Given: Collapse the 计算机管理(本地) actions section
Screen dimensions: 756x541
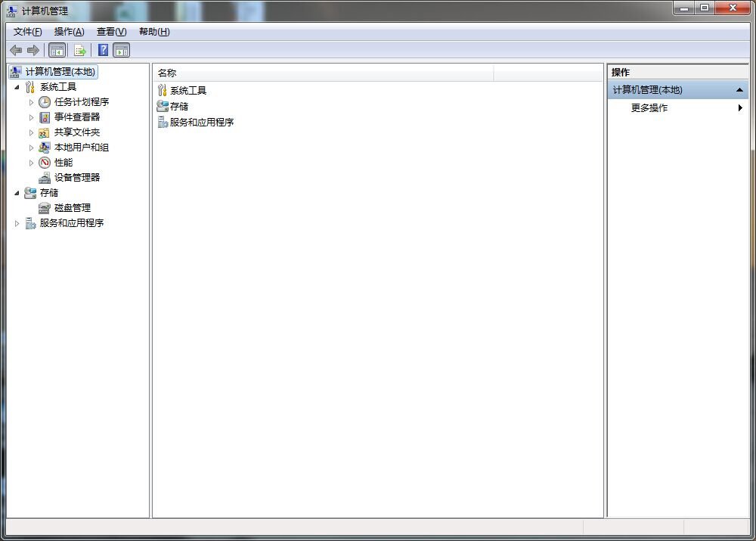Looking at the screenshot, I should click(x=739, y=89).
